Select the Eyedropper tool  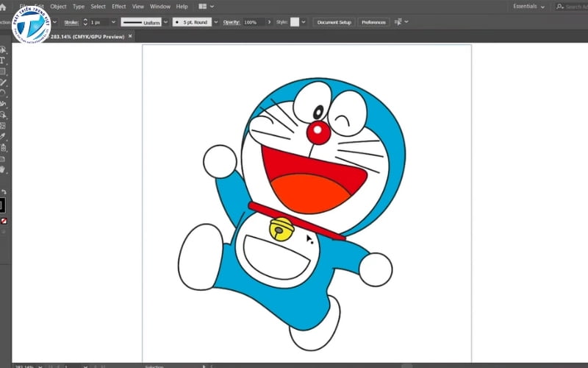(3, 137)
